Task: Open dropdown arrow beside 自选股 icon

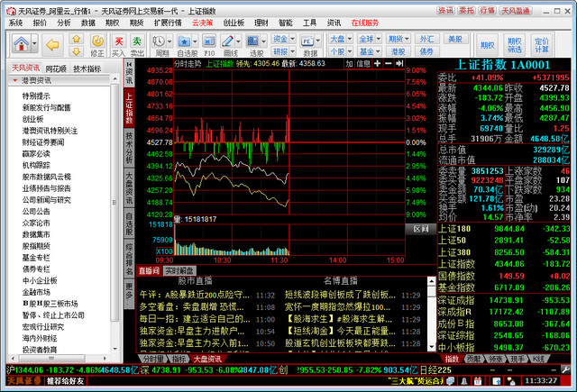Action: click(195, 41)
